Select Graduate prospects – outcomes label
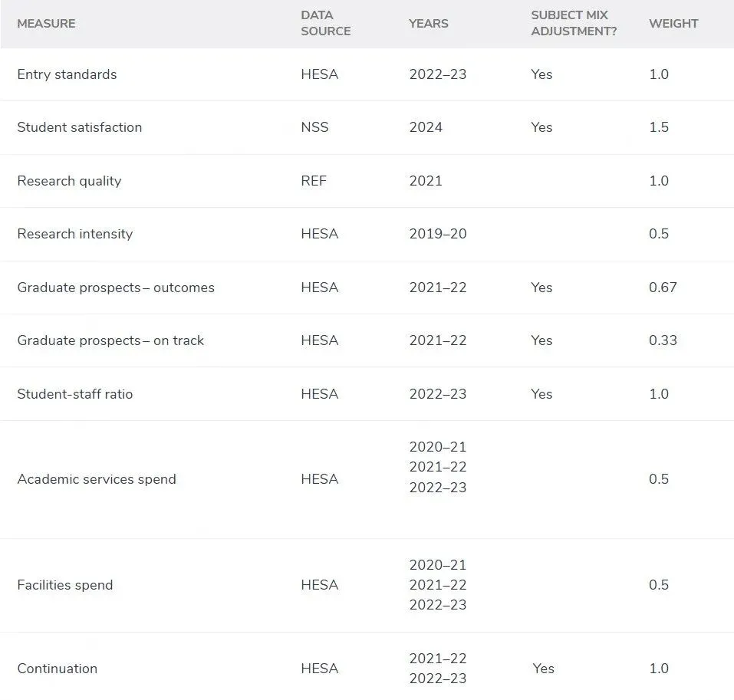Screen dimensions: 734x700 pyautogui.click(x=116, y=288)
